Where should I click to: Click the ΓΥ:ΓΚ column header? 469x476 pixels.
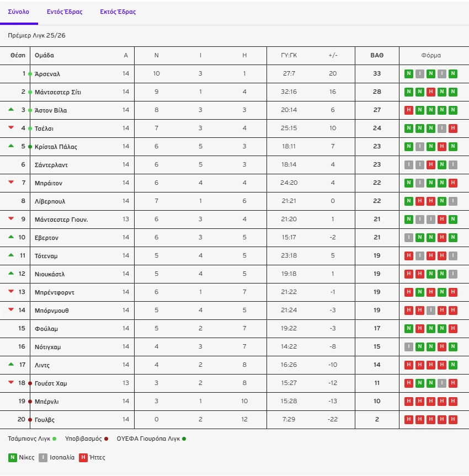(x=289, y=56)
